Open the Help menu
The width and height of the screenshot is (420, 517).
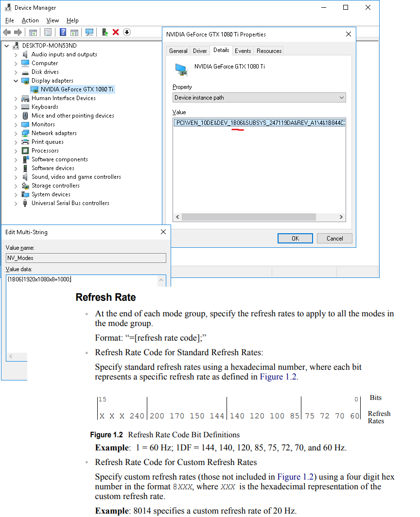point(72,20)
